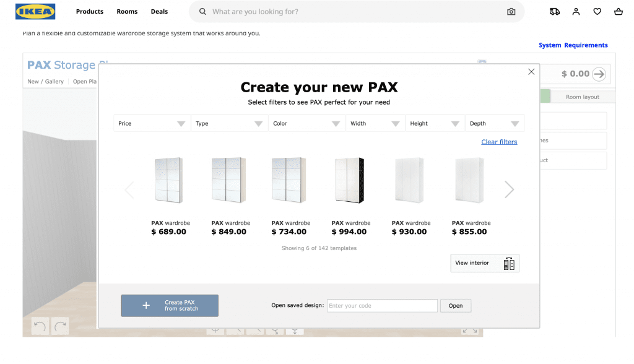Open the System Requirements link
Screen dimensions: 634x364
tap(573, 45)
